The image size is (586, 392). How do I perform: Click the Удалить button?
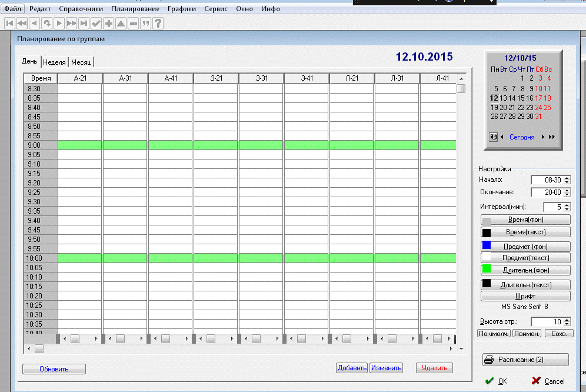435,368
